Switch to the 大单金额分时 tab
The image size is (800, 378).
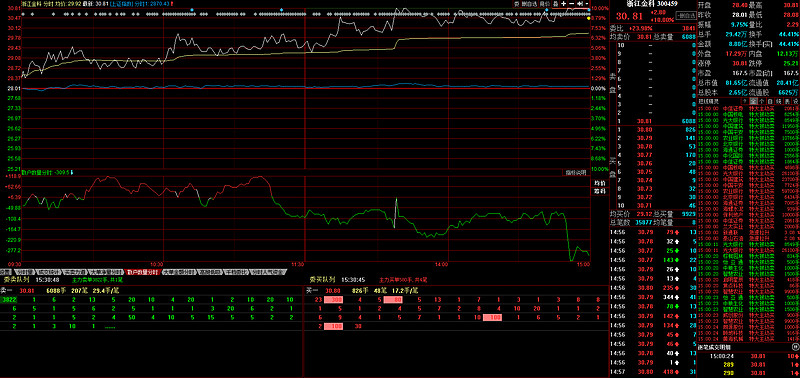point(180,272)
